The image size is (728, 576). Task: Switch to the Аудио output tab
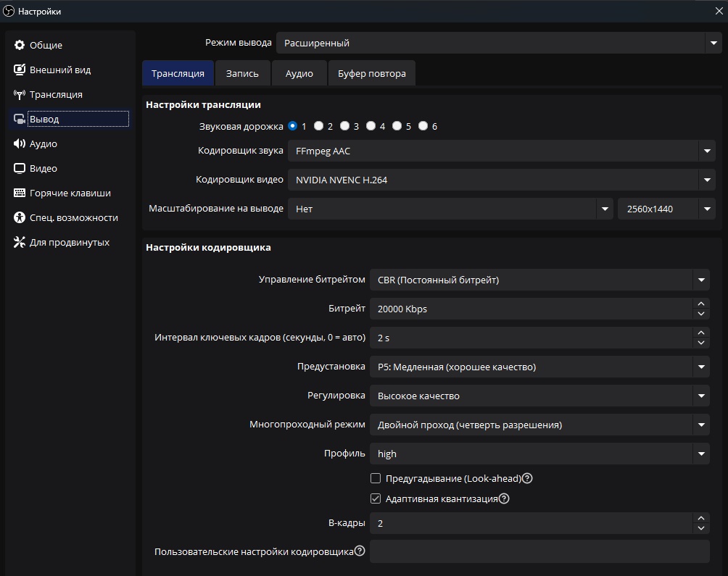pos(299,73)
